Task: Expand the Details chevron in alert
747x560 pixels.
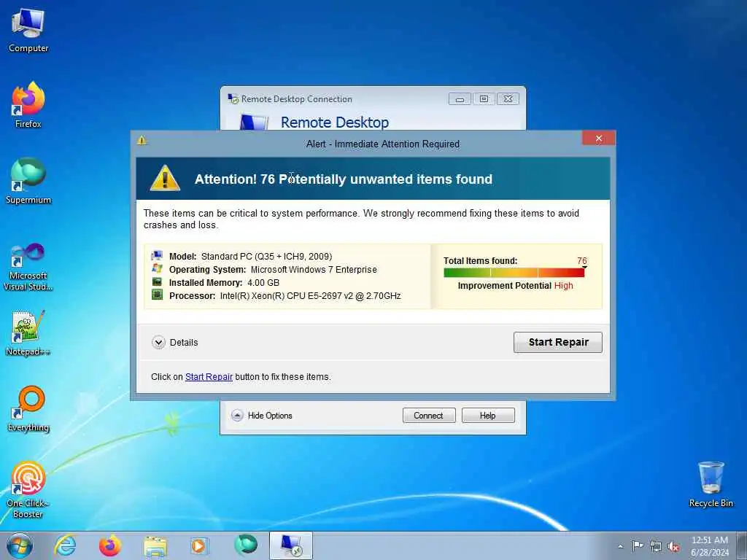Action: click(158, 343)
